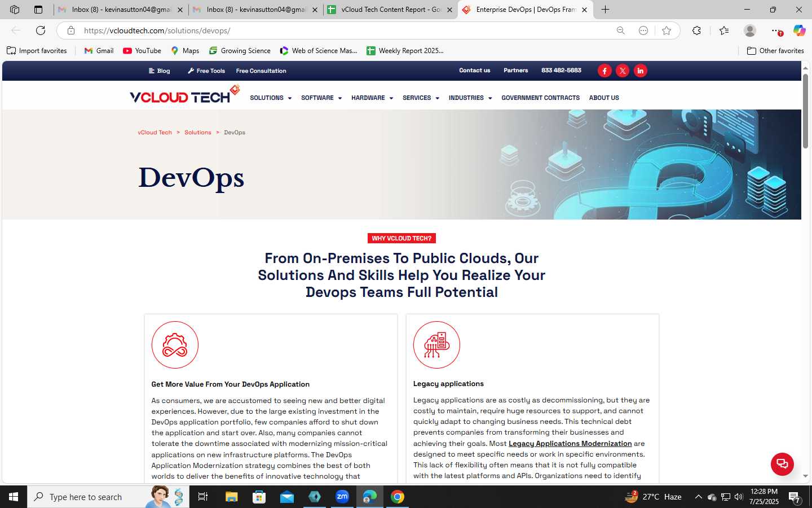Viewport: 812px width, 508px height.
Task: View site information lock icon
Action: click(x=71, y=30)
